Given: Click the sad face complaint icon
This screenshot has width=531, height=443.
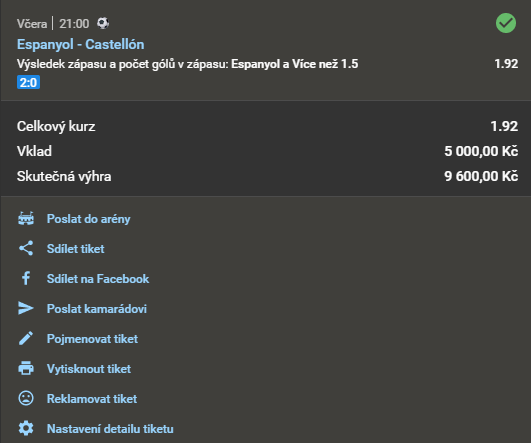Looking at the screenshot, I should click(26, 398).
